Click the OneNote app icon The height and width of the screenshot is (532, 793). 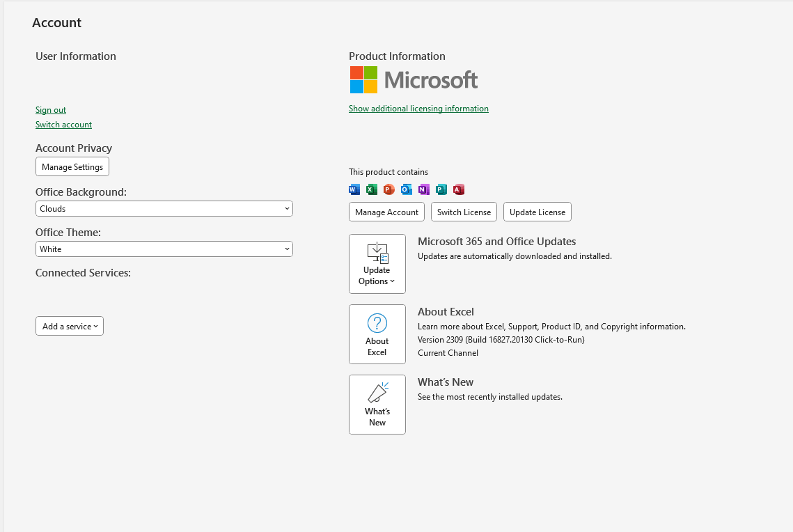(424, 189)
